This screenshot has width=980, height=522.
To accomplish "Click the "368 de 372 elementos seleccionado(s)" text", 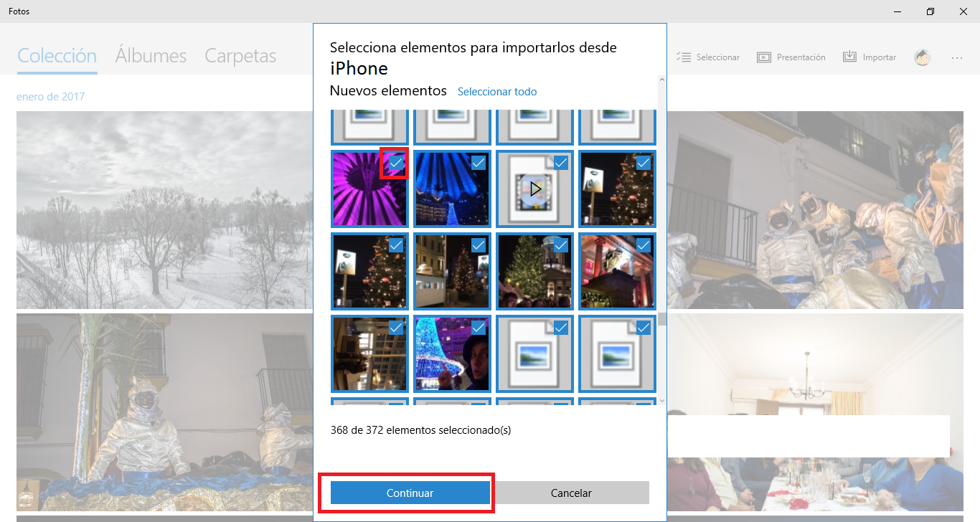I will pos(420,430).
